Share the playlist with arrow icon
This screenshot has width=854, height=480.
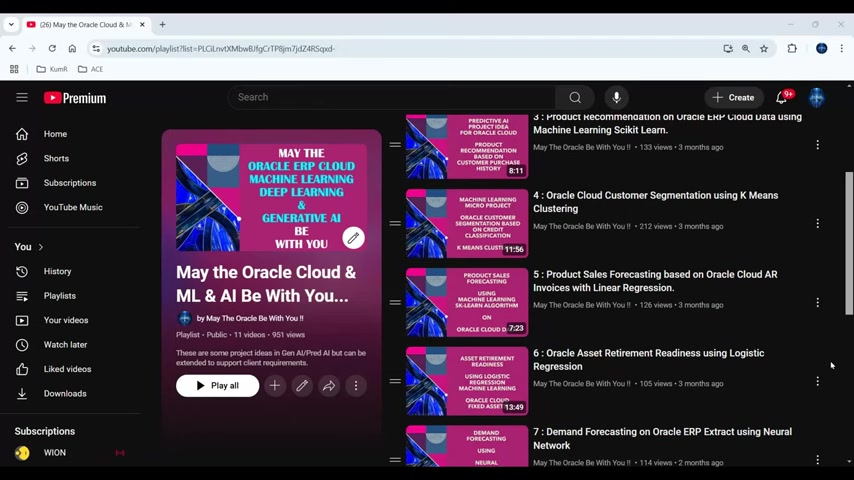pyautogui.click(x=329, y=386)
